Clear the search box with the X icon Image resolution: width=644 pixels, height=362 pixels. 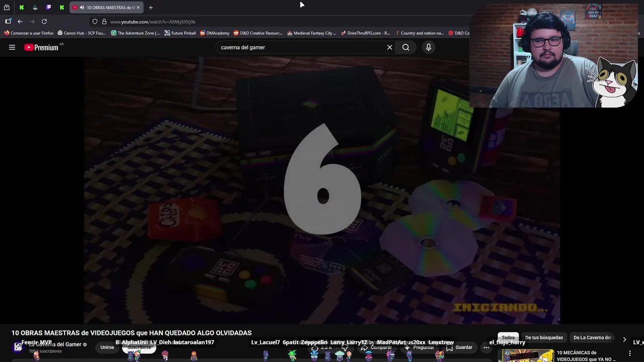(389, 47)
